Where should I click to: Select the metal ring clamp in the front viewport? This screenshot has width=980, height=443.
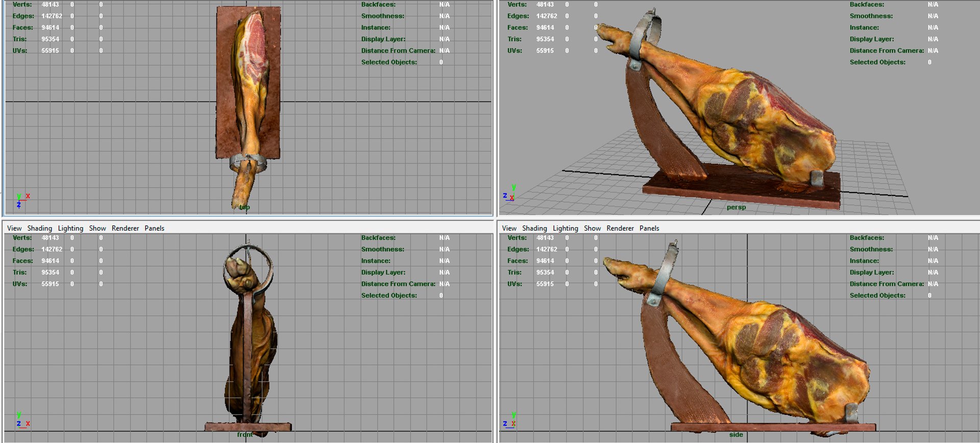pyautogui.click(x=248, y=269)
